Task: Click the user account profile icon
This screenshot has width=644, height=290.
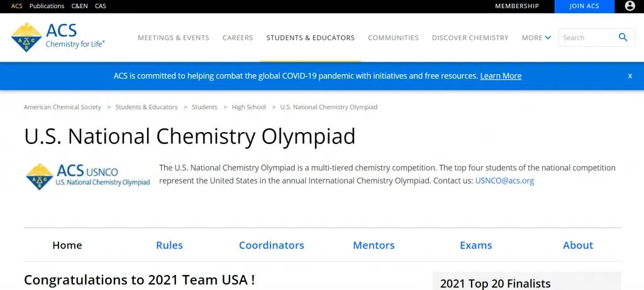Action: click(630, 6)
